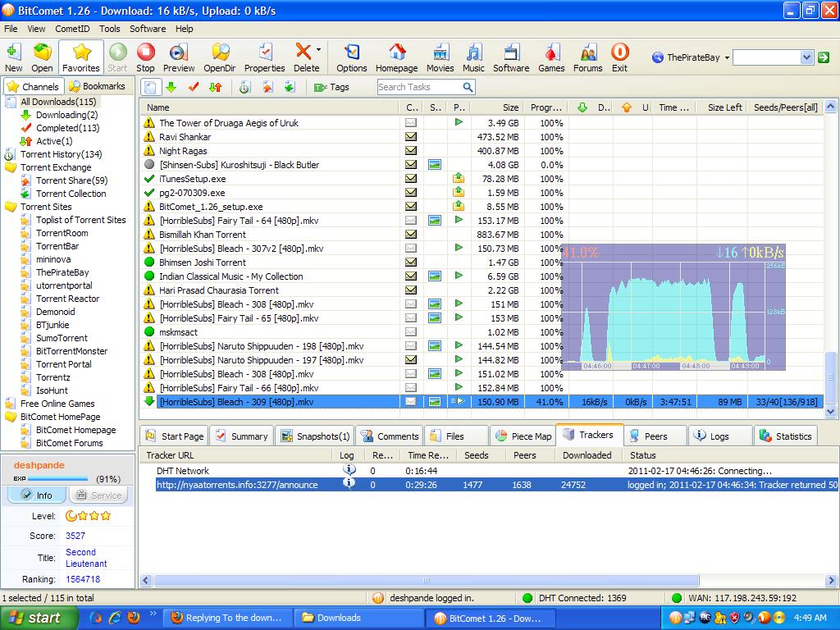Select Torrent History(134) tree item

click(x=61, y=154)
